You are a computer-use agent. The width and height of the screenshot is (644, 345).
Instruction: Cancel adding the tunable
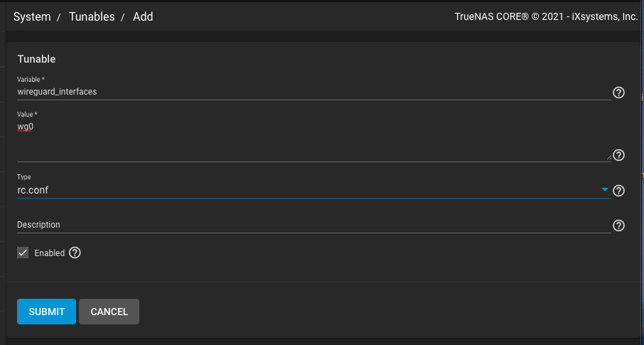pos(109,312)
